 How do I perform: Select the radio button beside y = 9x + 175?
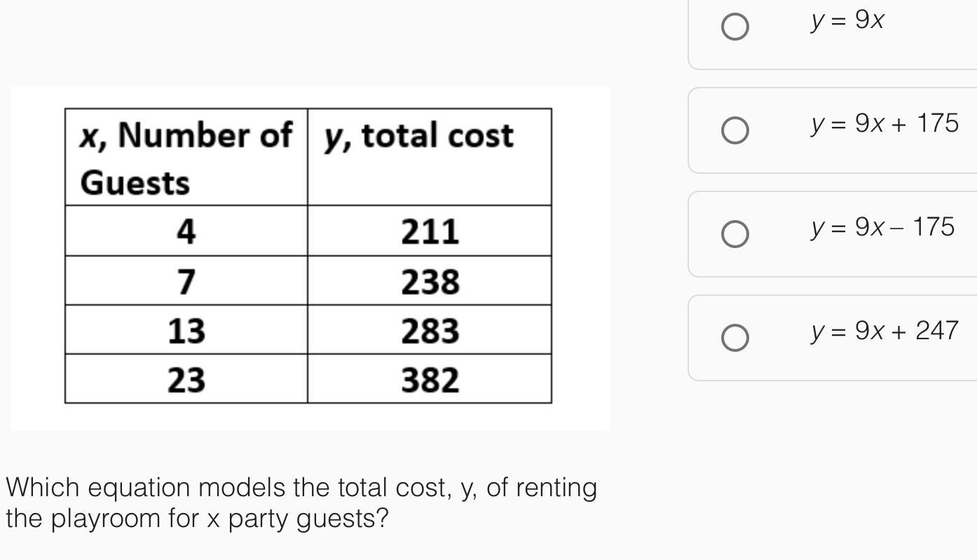[x=735, y=130]
